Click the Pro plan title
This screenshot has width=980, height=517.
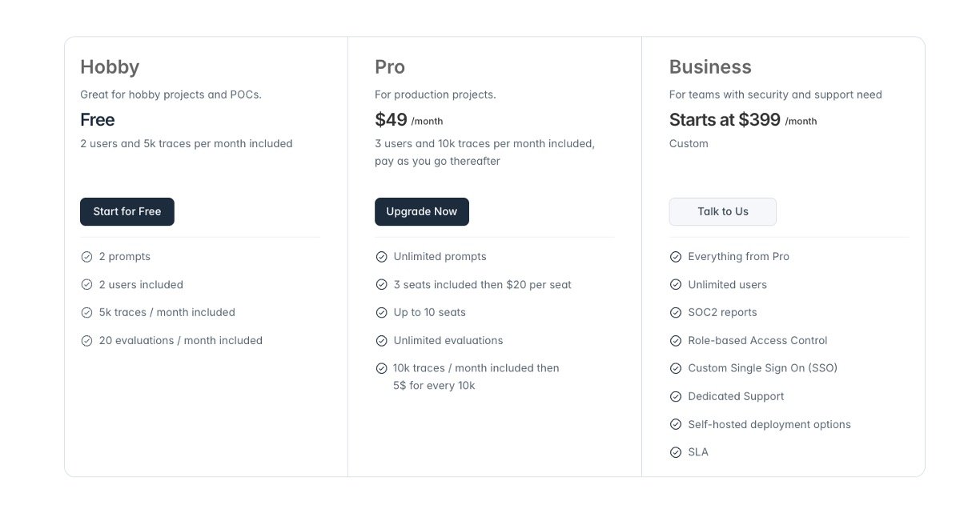click(390, 67)
